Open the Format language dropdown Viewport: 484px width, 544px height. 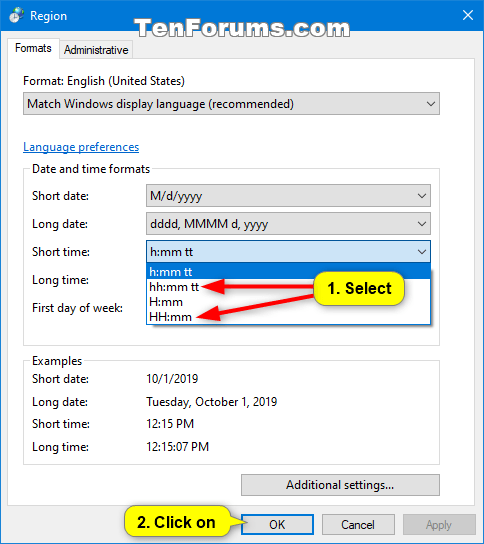[x=231, y=104]
